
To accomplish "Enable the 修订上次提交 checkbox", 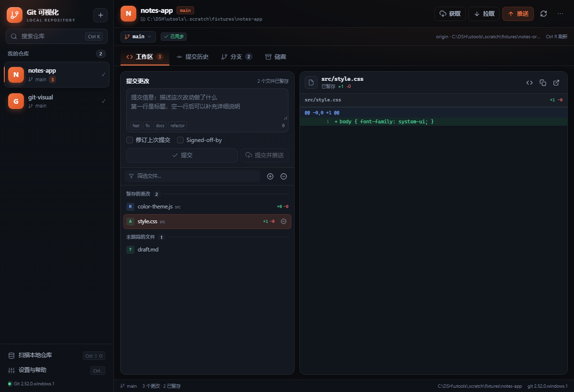I will pos(130,140).
